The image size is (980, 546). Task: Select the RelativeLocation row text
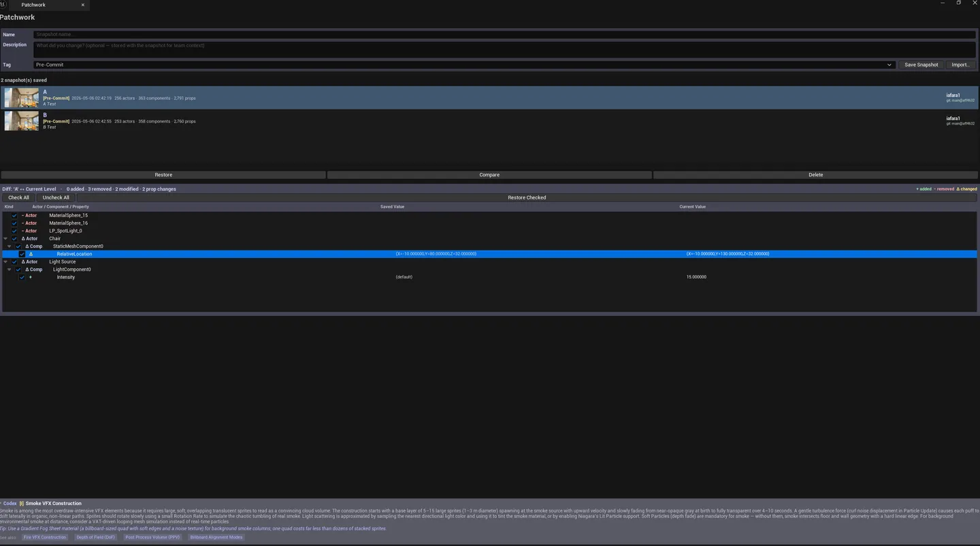[74, 254]
